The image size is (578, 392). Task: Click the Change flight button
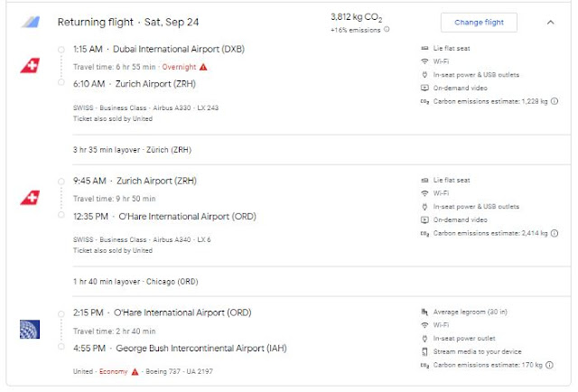pos(479,22)
